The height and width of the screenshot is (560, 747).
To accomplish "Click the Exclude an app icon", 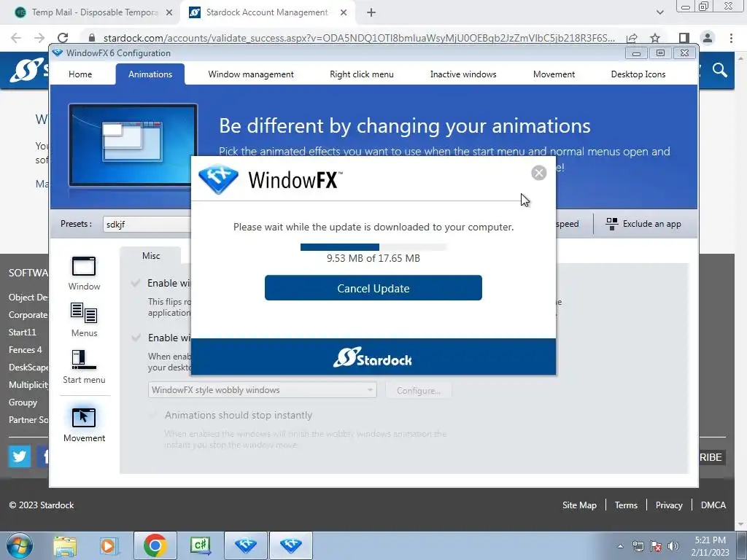I will click(612, 224).
